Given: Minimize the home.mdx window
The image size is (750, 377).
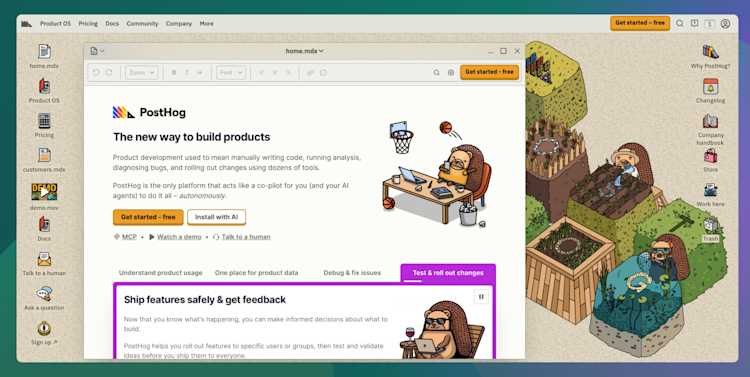Looking at the screenshot, I should pos(490,51).
